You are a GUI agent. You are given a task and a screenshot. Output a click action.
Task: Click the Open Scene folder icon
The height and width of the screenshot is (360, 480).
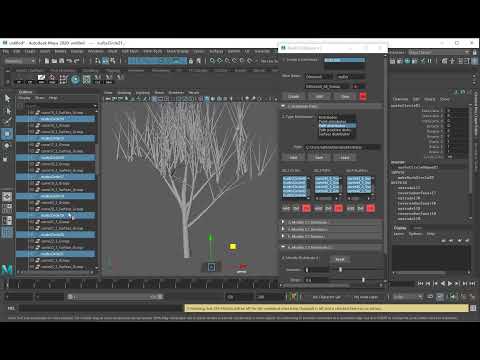[x=54, y=61]
